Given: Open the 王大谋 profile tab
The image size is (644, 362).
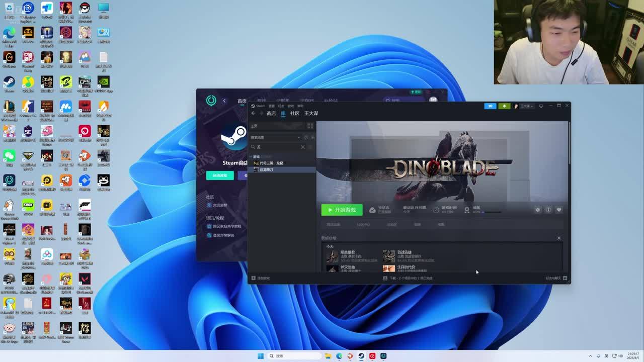Looking at the screenshot, I should [311, 114].
